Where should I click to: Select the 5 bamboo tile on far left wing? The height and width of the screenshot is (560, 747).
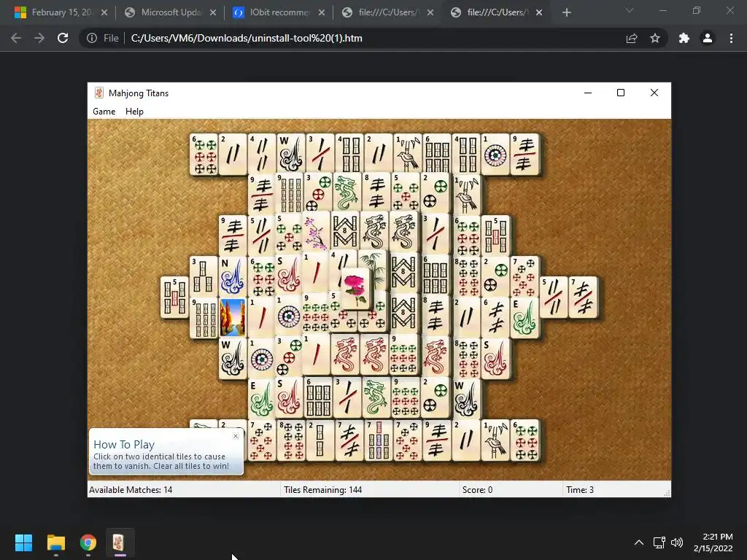click(x=174, y=297)
